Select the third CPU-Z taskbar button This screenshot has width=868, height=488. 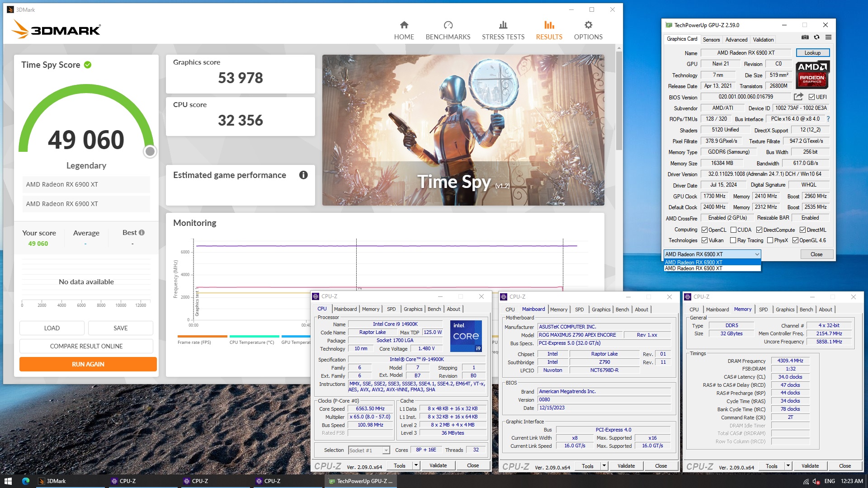[x=287, y=481]
